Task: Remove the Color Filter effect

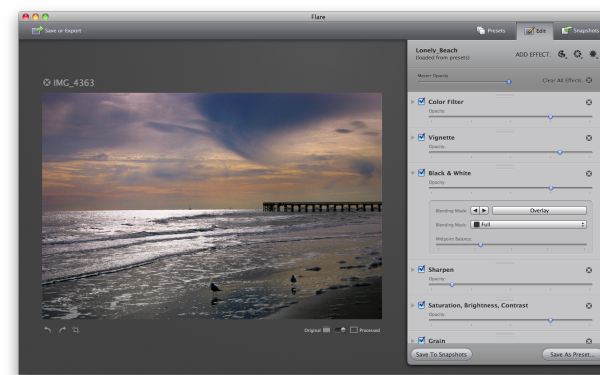Action: (x=589, y=102)
